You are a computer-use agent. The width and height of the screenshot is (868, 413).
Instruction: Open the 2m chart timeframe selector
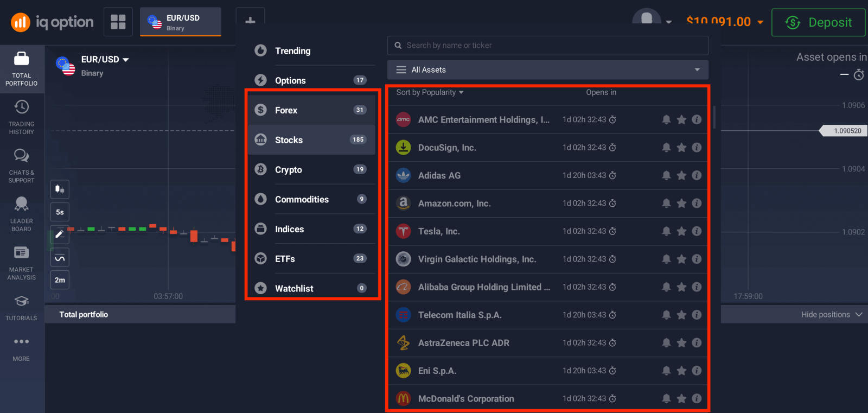coord(60,280)
